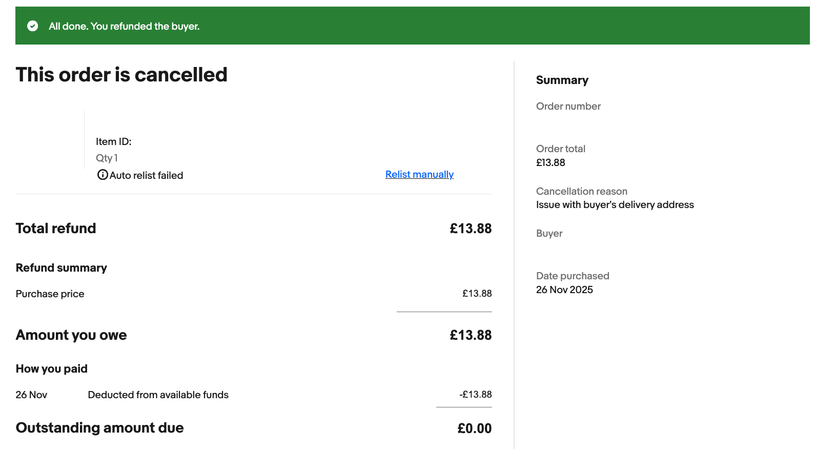
Task: Click the 26 Nov 2025 purchase date
Action: 564,290
